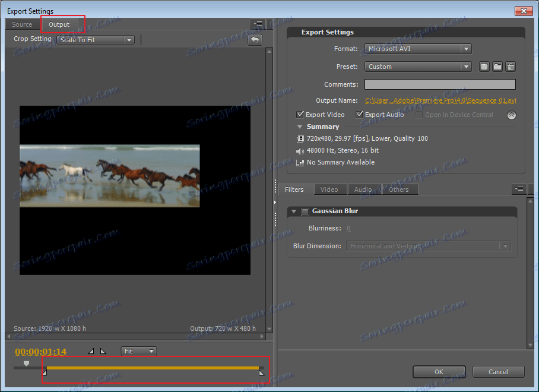Collapse the Summary section triangle
539x392 pixels.
pyautogui.click(x=299, y=127)
